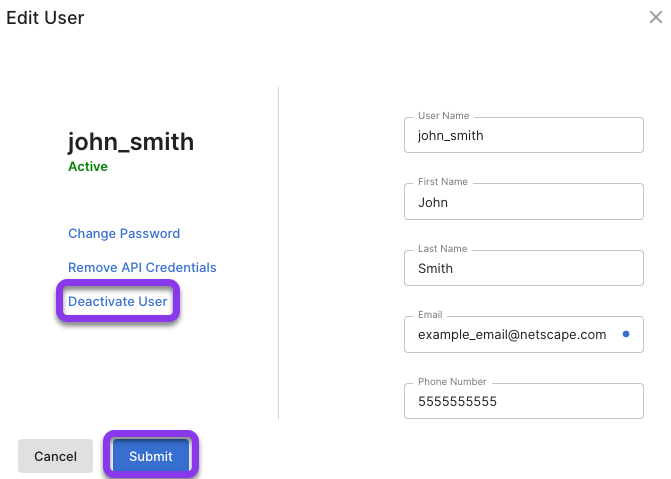671x479 pixels.
Task: Click the small "Email" field label
Action: click(x=430, y=315)
